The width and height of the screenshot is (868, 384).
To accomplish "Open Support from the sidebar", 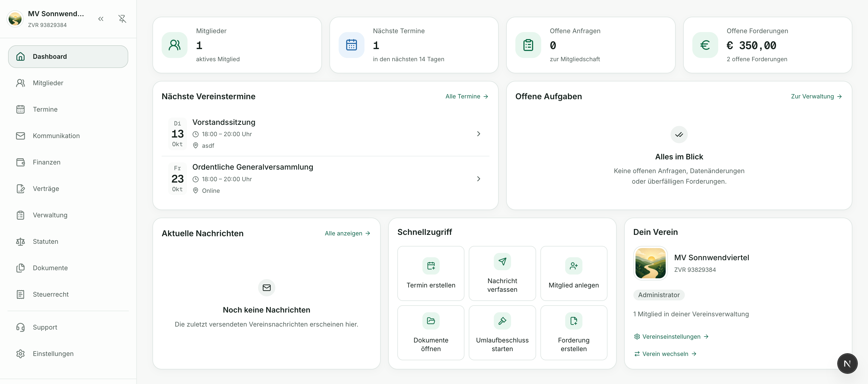I will [68, 327].
